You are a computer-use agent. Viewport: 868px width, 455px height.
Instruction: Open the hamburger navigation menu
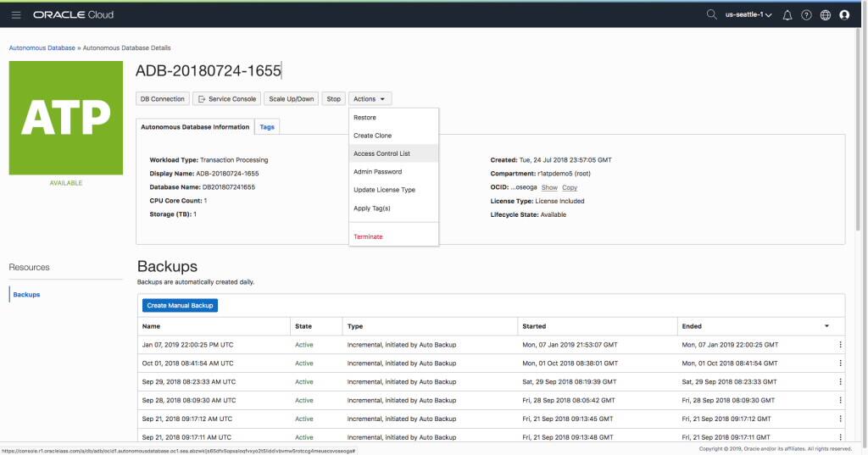click(x=16, y=15)
